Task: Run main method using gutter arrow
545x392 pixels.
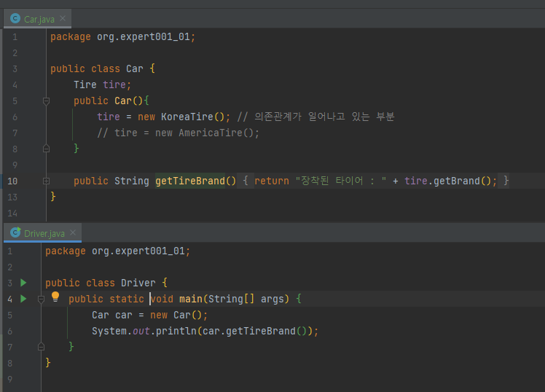Action: (23, 299)
